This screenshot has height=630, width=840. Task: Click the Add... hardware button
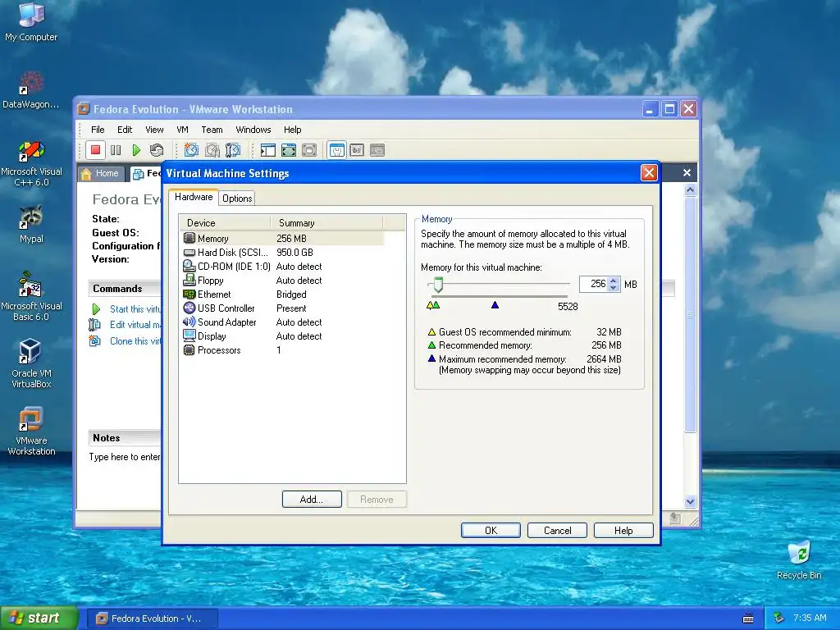[x=312, y=500]
